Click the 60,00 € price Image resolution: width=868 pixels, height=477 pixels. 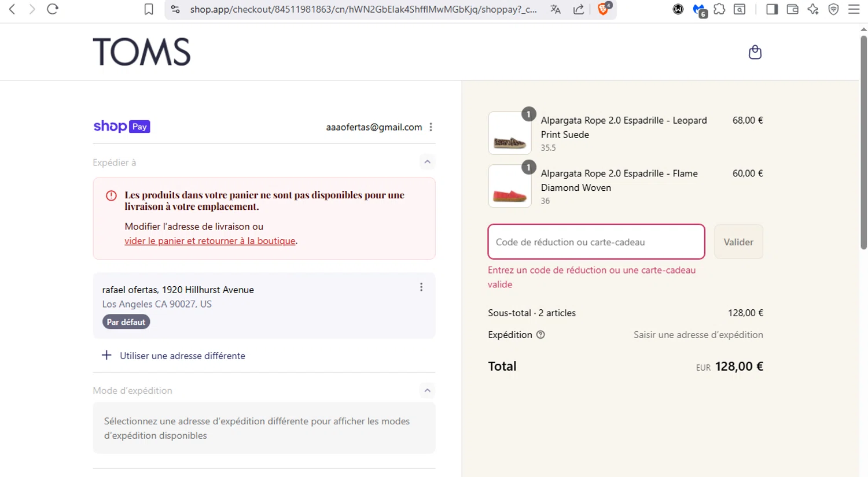click(x=748, y=173)
